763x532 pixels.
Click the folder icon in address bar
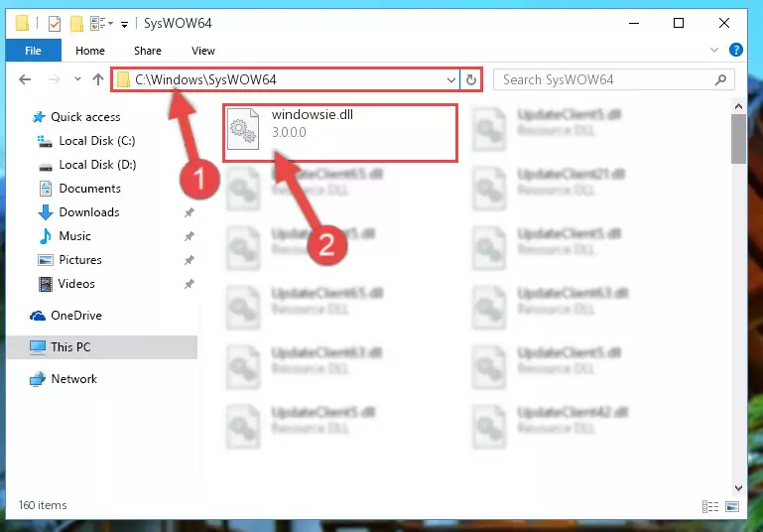pos(124,79)
